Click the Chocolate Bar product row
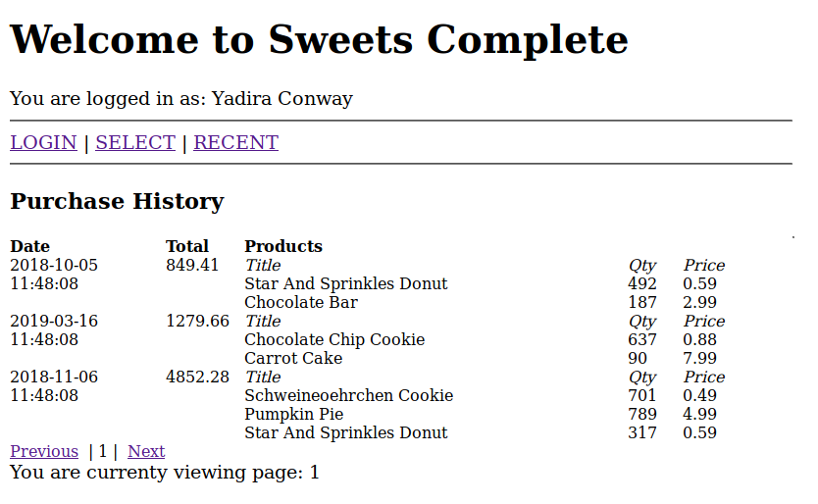The image size is (818, 504). pos(301,303)
